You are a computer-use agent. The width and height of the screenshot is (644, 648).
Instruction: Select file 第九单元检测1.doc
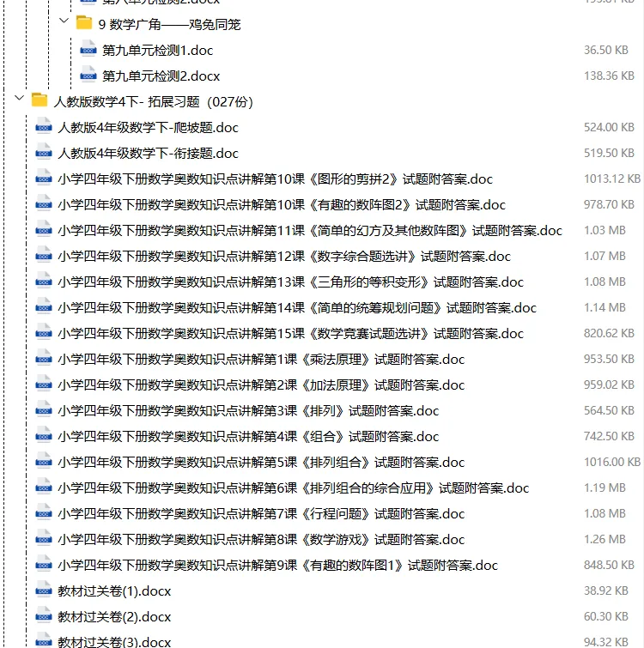[x=157, y=51]
